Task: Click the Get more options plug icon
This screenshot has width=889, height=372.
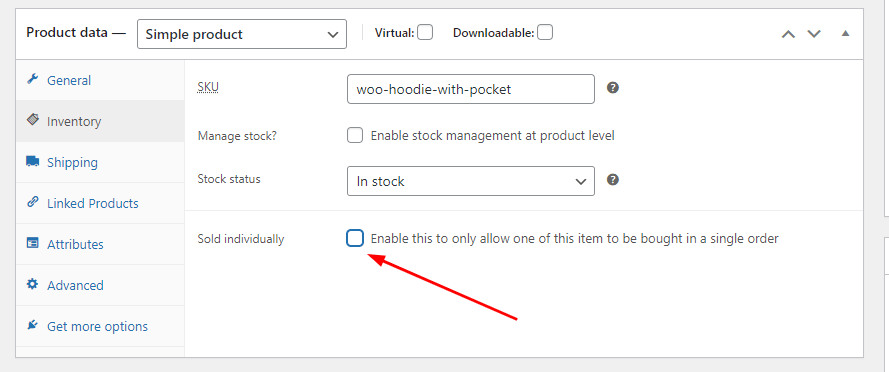Action: 33,325
